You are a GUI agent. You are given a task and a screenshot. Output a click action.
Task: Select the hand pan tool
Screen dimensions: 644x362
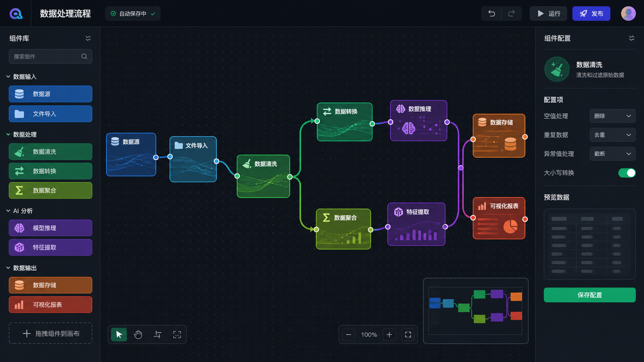[138, 334]
